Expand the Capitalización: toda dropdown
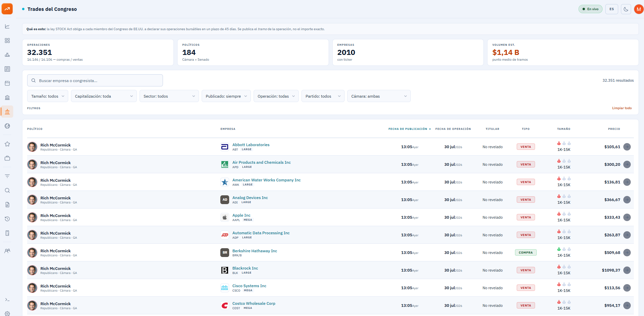Screen dimensions: 644x316 point(104,96)
